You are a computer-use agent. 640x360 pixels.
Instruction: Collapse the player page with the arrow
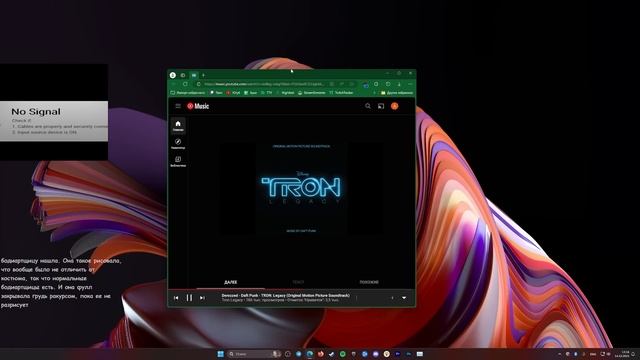pyautogui.click(x=404, y=298)
